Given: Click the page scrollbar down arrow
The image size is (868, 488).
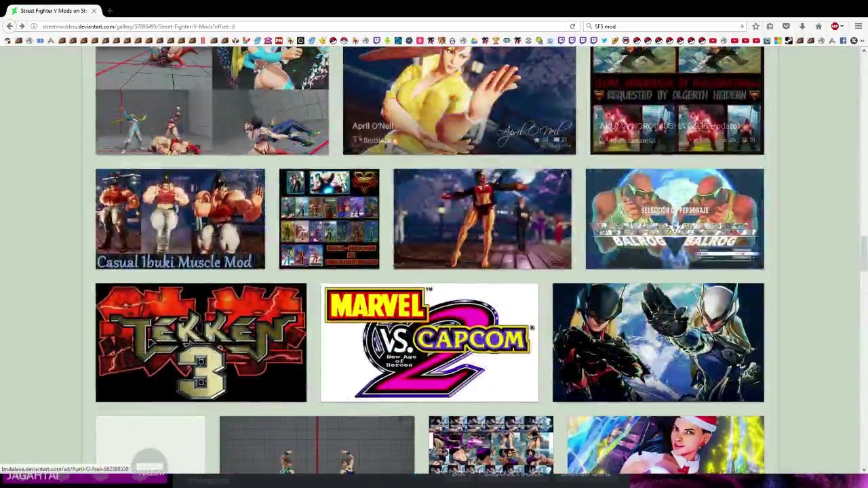Looking at the screenshot, I should coord(863,469).
